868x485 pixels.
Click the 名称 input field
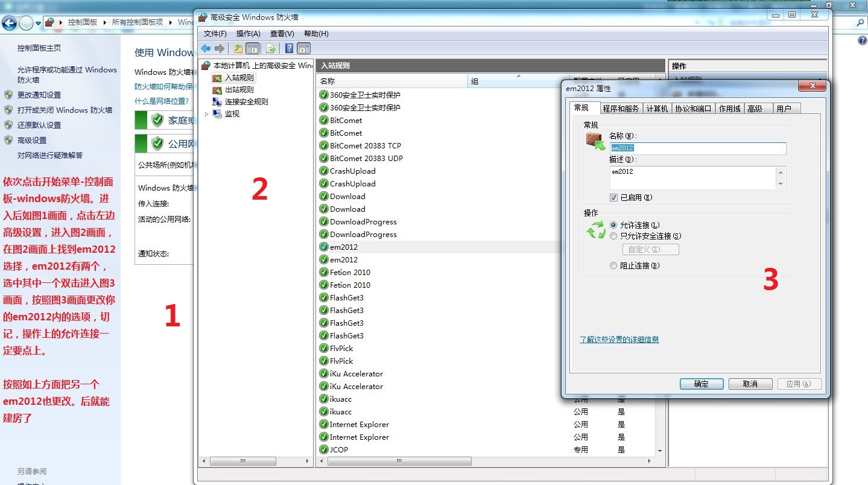(698, 148)
